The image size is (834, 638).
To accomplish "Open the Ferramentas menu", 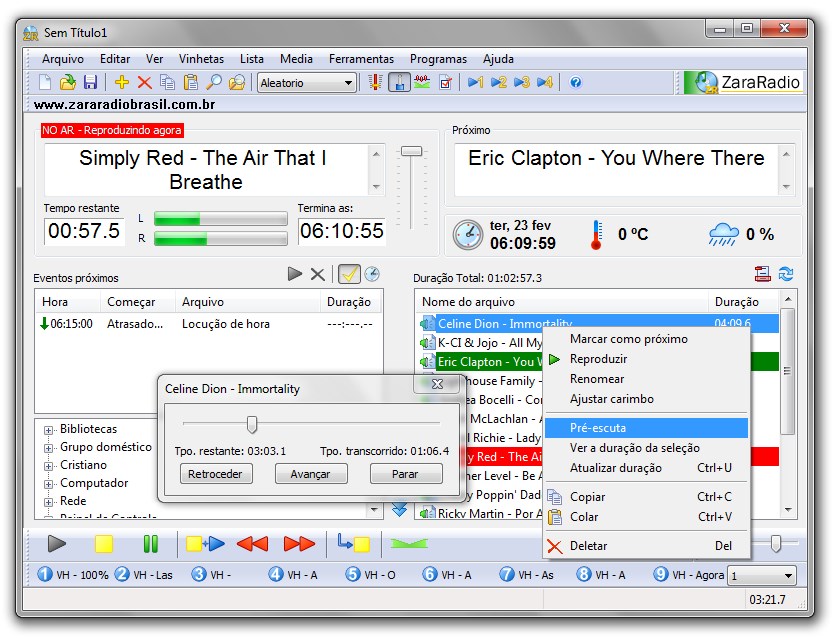I will [361, 59].
